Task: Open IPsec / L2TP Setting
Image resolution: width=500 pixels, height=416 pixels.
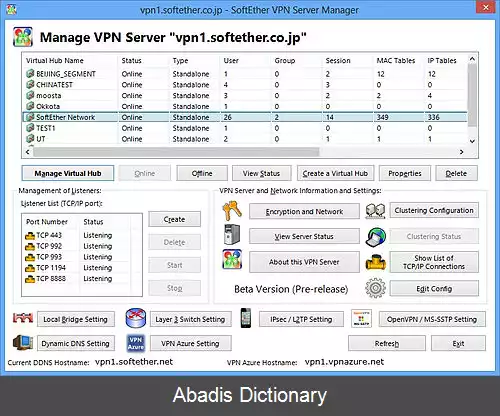Action: coord(301,319)
